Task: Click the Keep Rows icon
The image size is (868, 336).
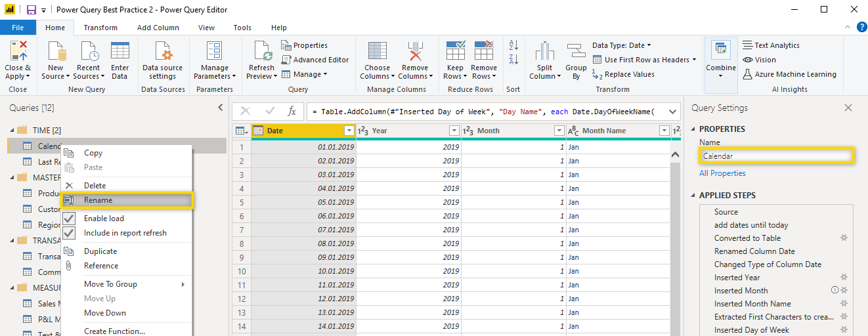Action: [x=455, y=51]
